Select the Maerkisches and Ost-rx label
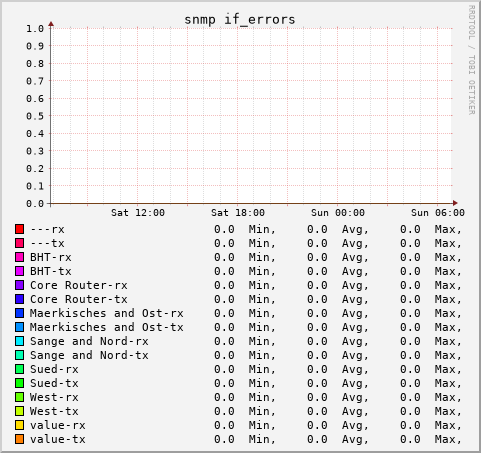This screenshot has height=453, width=481. click(x=107, y=313)
